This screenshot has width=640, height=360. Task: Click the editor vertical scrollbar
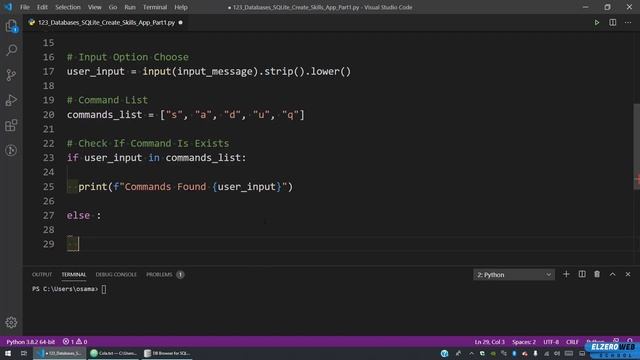tap(636, 147)
